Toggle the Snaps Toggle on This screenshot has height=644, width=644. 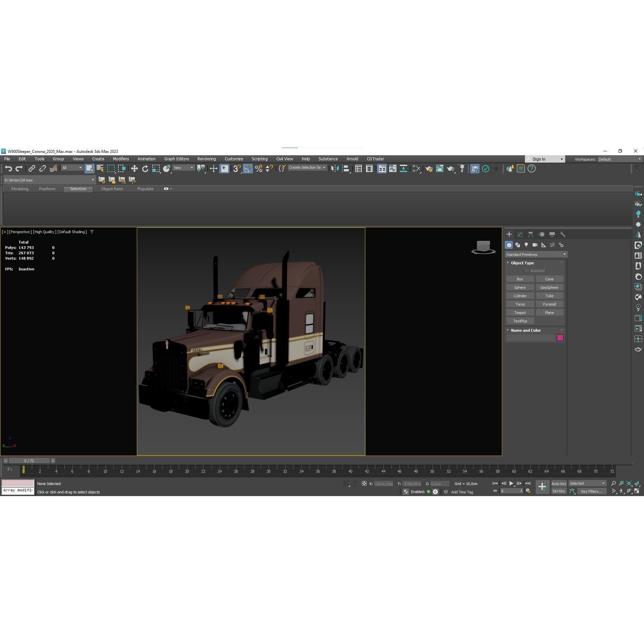coord(236,168)
